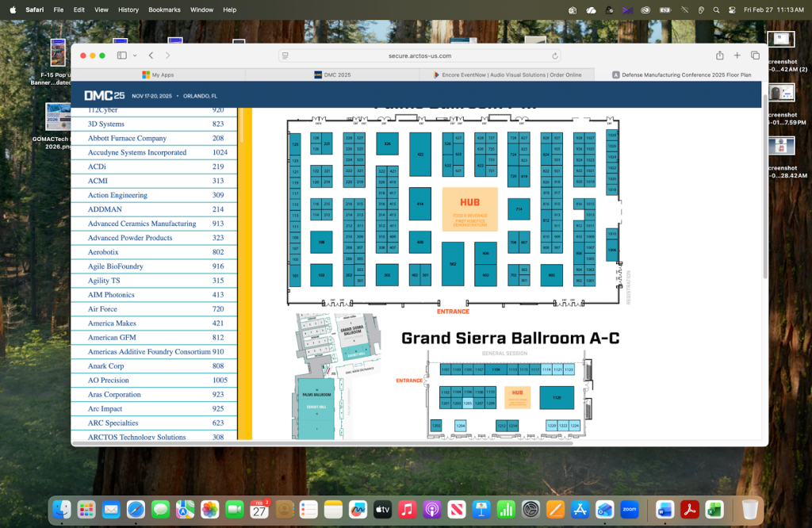This screenshot has width=812, height=528.
Task: Open Adobe Acrobat from the Dock
Action: click(x=690, y=509)
